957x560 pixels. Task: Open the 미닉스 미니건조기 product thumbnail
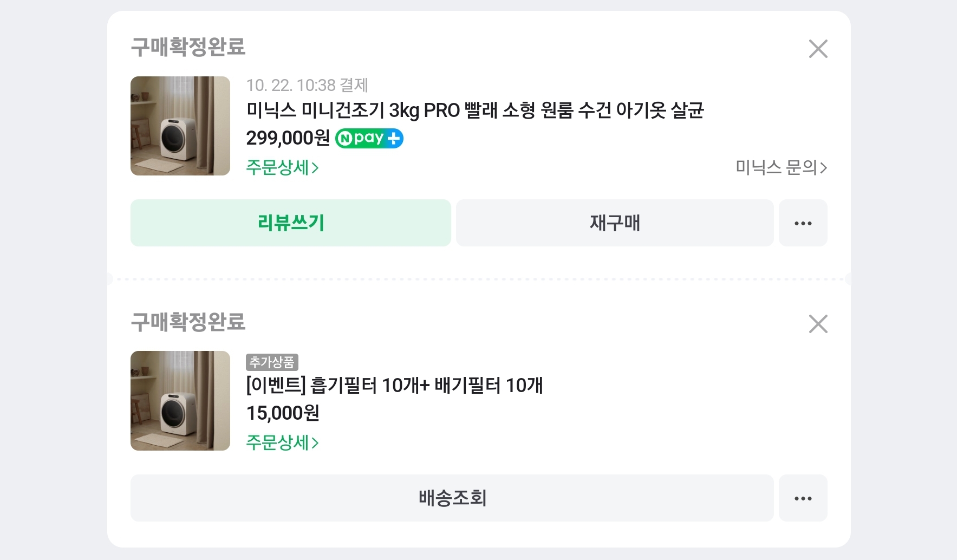point(180,126)
